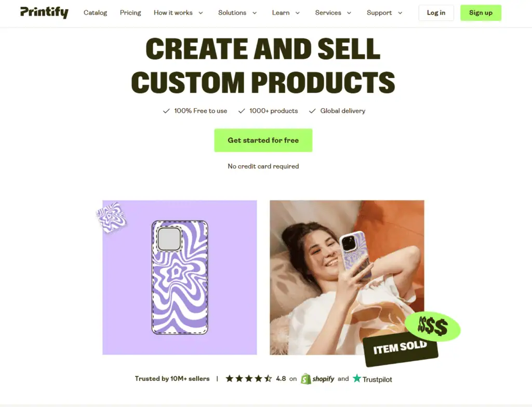Expand the Support menu chevron

pos(400,13)
